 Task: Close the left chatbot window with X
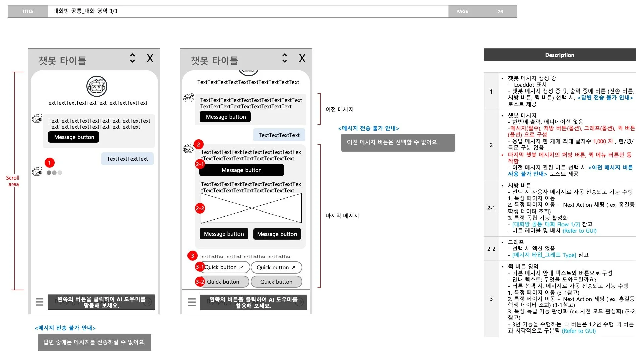150,58
